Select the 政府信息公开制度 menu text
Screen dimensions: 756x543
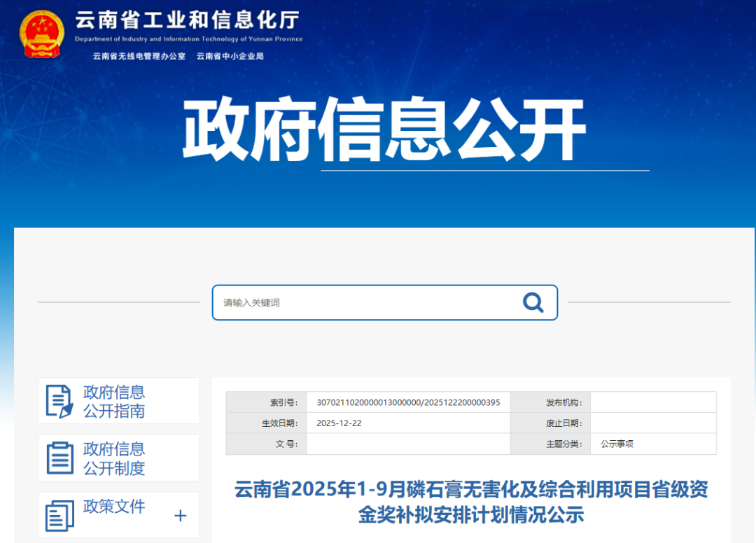tap(114, 458)
